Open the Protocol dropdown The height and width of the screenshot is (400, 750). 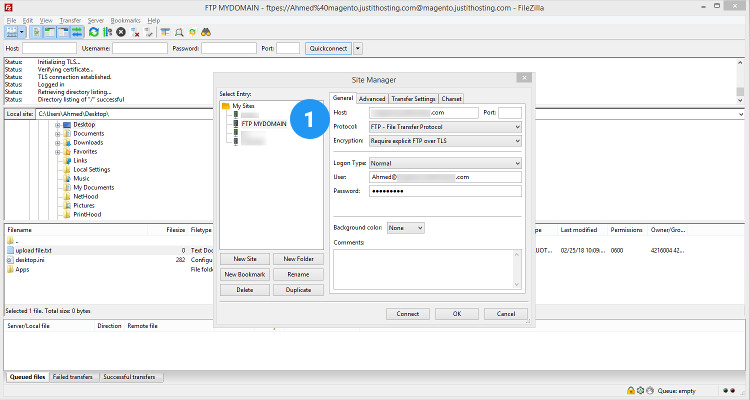pos(445,127)
